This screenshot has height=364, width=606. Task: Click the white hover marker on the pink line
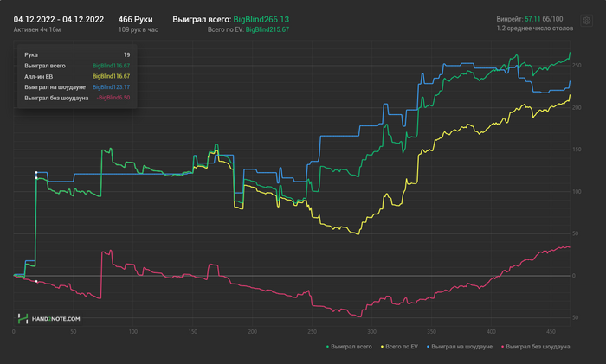coord(36,281)
